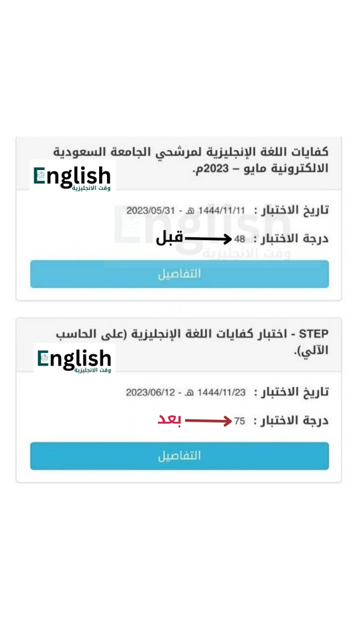Click the STEP computer-based test title
The height and width of the screenshot is (644, 362).
click(193, 342)
